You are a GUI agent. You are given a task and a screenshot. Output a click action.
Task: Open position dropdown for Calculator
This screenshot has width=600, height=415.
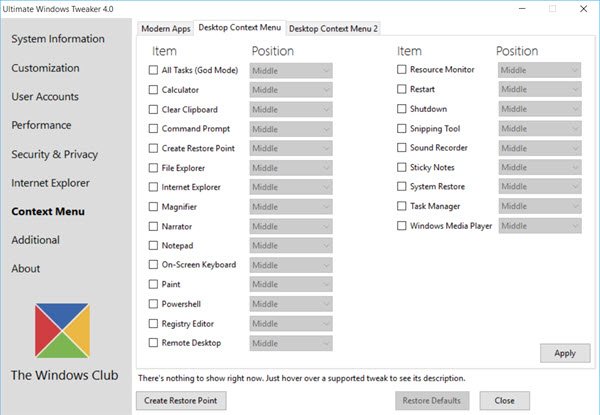pos(291,90)
